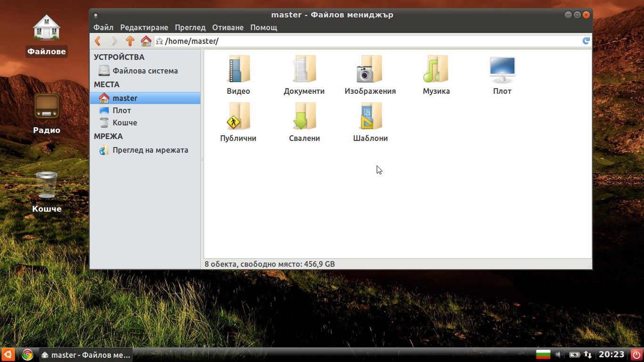Open the Отиване menu
The height and width of the screenshot is (362, 644).
pyautogui.click(x=228, y=27)
